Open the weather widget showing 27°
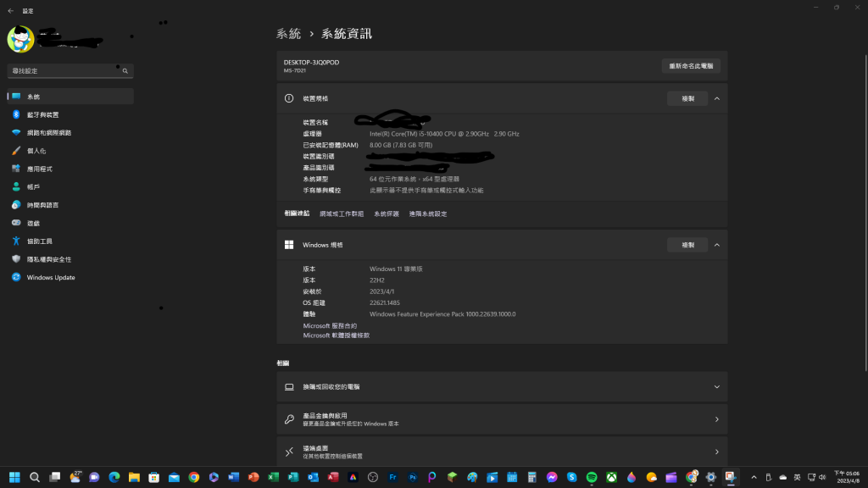 point(75,477)
